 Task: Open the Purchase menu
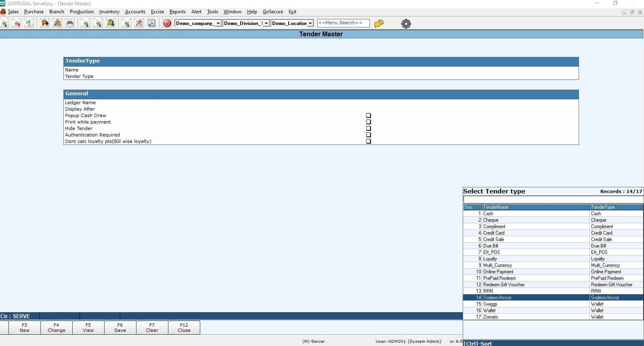(34, 12)
